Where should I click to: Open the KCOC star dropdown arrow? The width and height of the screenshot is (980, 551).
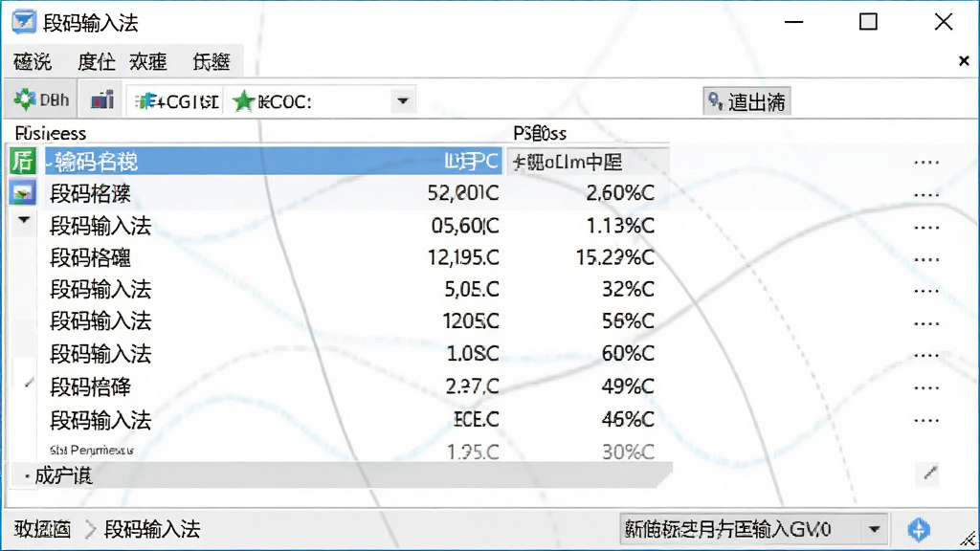[403, 101]
